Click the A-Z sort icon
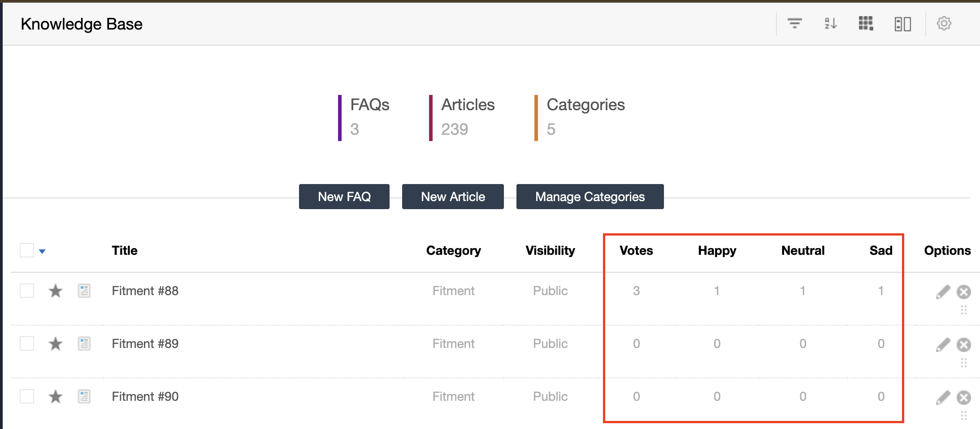The image size is (980, 429). [830, 23]
